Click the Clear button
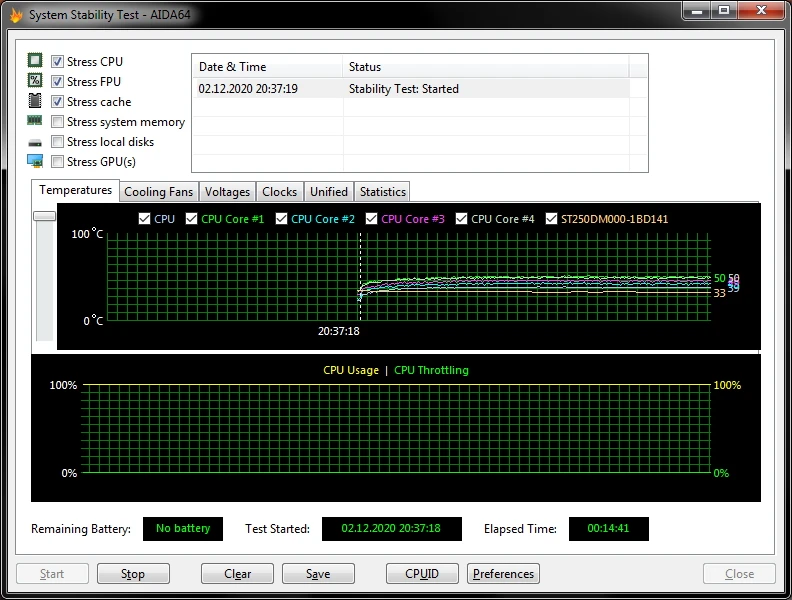This screenshot has width=792, height=600. click(237, 574)
